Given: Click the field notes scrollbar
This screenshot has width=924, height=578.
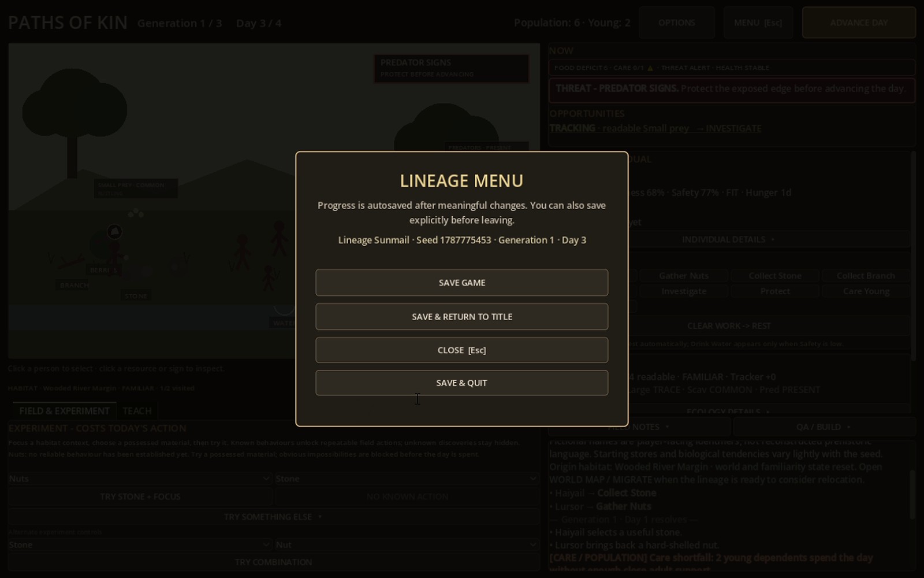Looking at the screenshot, I should coord(912,494).
